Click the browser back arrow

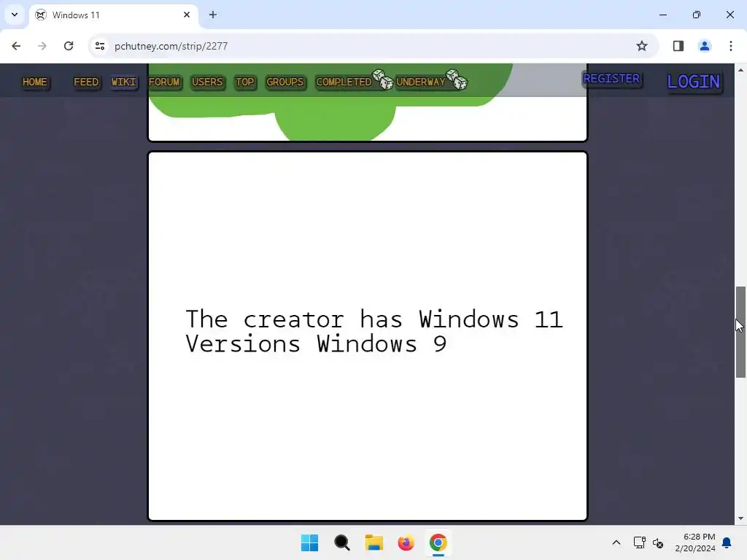point(16,46)
